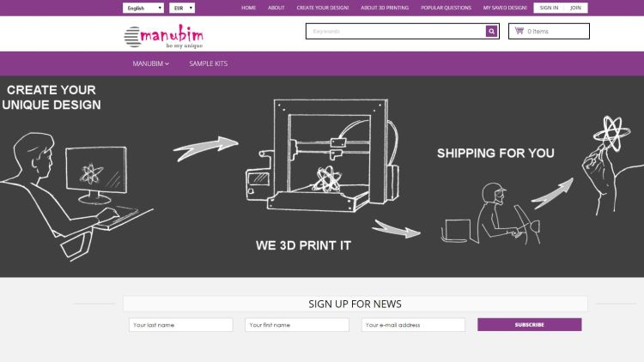Viewport: 644px width, 362px height.
Task: Open the English language dropdown
Action: click(143, 8)
